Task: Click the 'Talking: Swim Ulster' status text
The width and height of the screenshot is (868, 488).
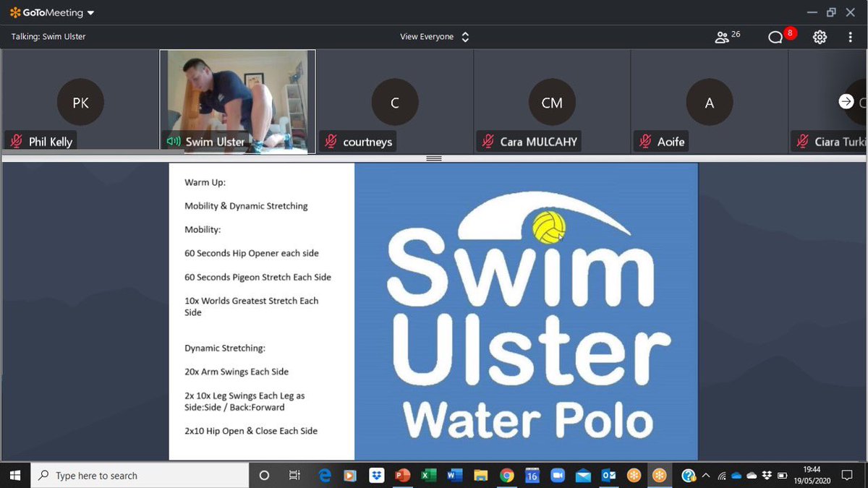Action: click(48, 37)
